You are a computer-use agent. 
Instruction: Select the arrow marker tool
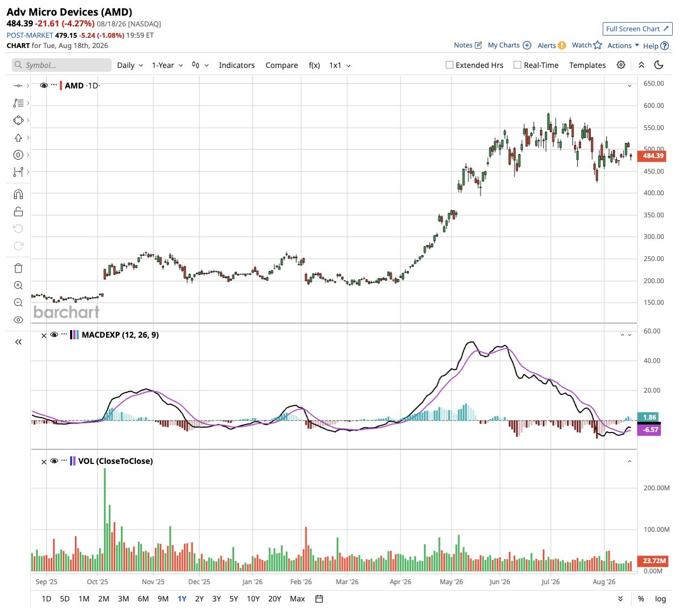[x=18, y=138]
